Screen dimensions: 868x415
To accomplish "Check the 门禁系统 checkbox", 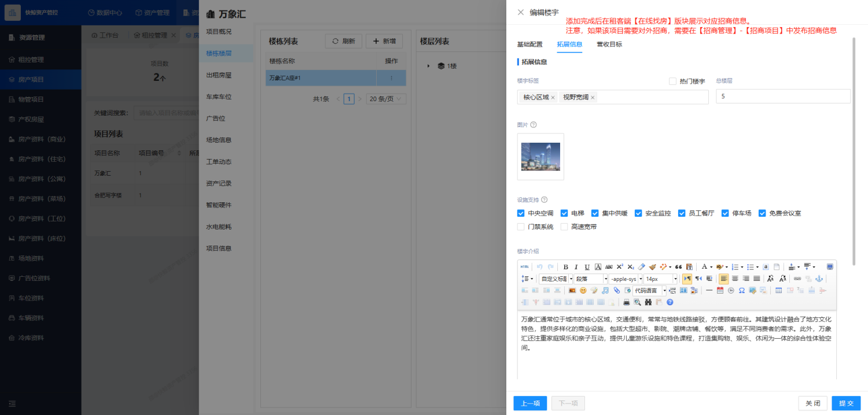I will [521, 227].
